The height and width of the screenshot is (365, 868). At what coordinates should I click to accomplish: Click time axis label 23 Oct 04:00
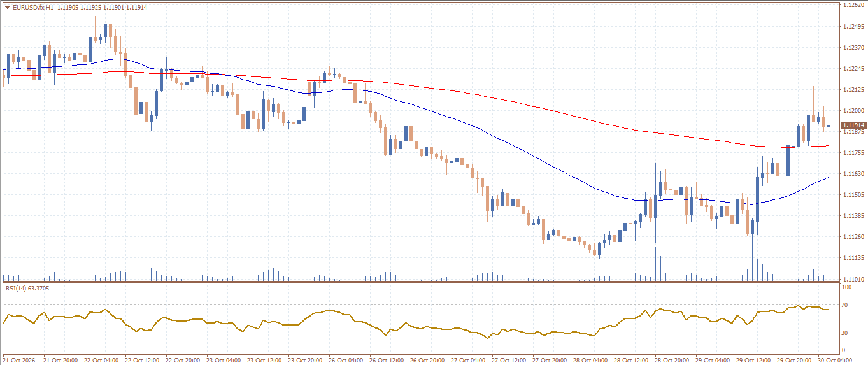(x=224, y=361)
